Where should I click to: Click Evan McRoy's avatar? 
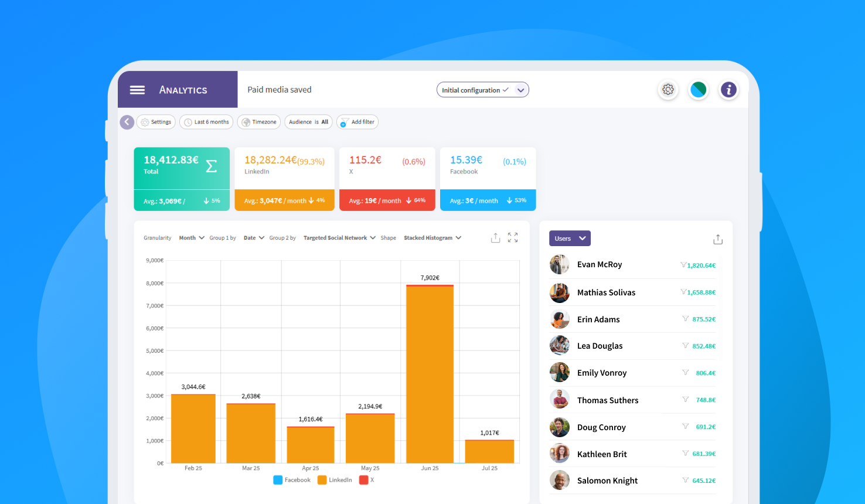click(559, 264)
